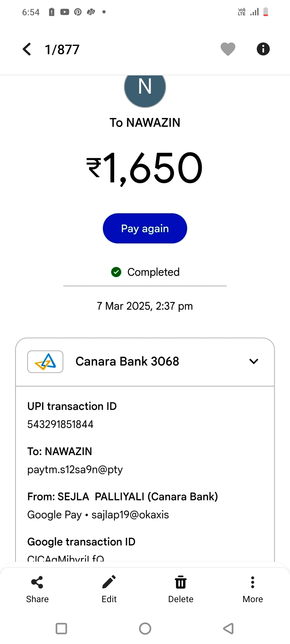The height and width of the screenshot is (644, 290).
Task: Tap the green Completed checkmark icon
Action: click(116, 272)
